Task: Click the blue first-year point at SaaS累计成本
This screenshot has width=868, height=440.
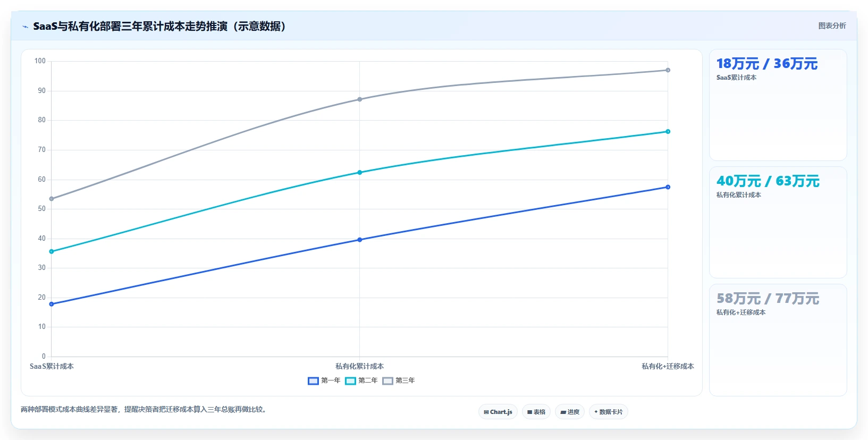Action: click(52, 304)
